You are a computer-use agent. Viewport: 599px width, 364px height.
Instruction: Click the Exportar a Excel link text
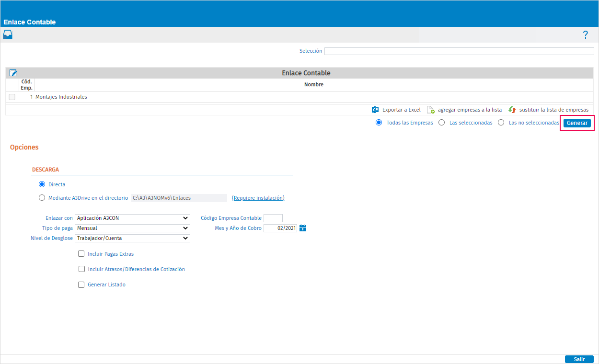pyautogui.click(x=402, y=110)
